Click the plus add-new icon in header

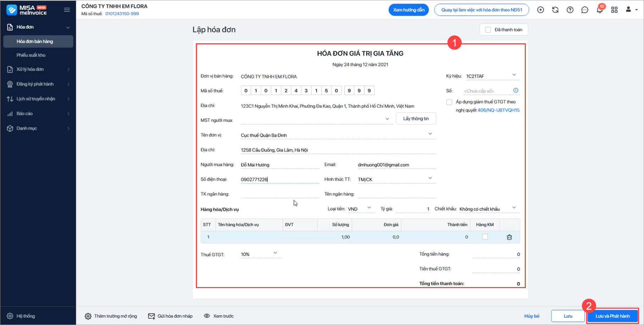(x=540, y=10)
